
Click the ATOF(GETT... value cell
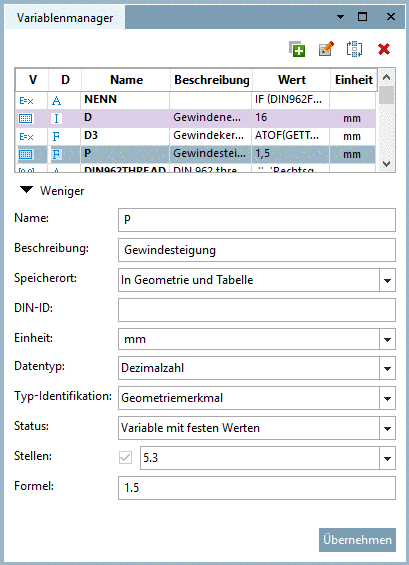290,136
